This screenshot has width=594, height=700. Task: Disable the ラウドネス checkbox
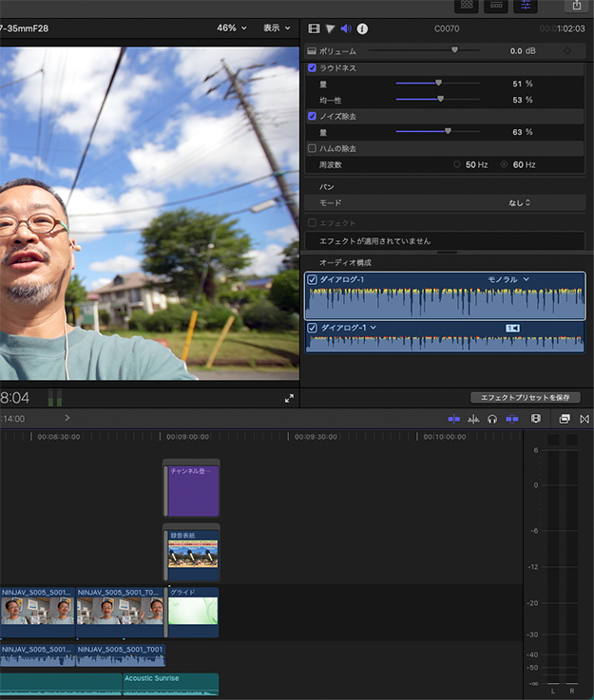click(312, 67)
